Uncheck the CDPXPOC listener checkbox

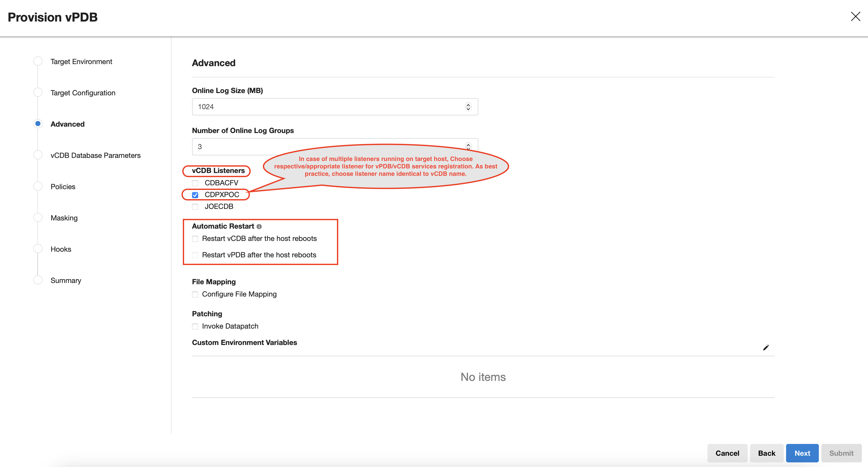[x=195, y=195]
